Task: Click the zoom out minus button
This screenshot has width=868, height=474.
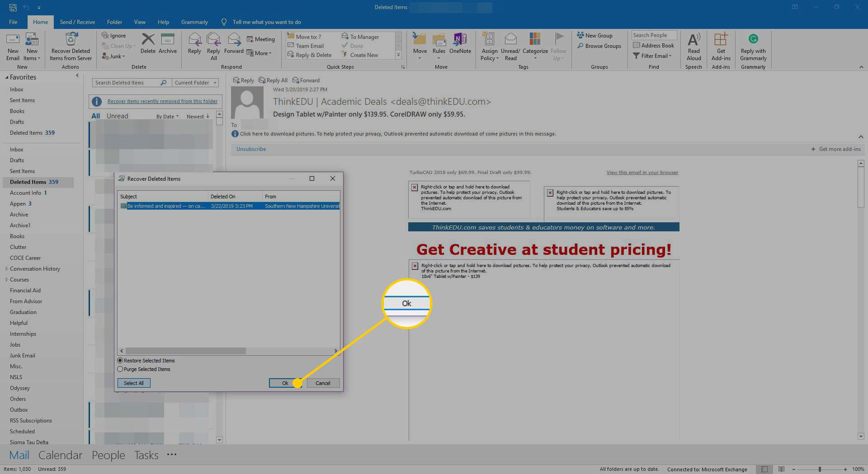Action: click(794, 469)
